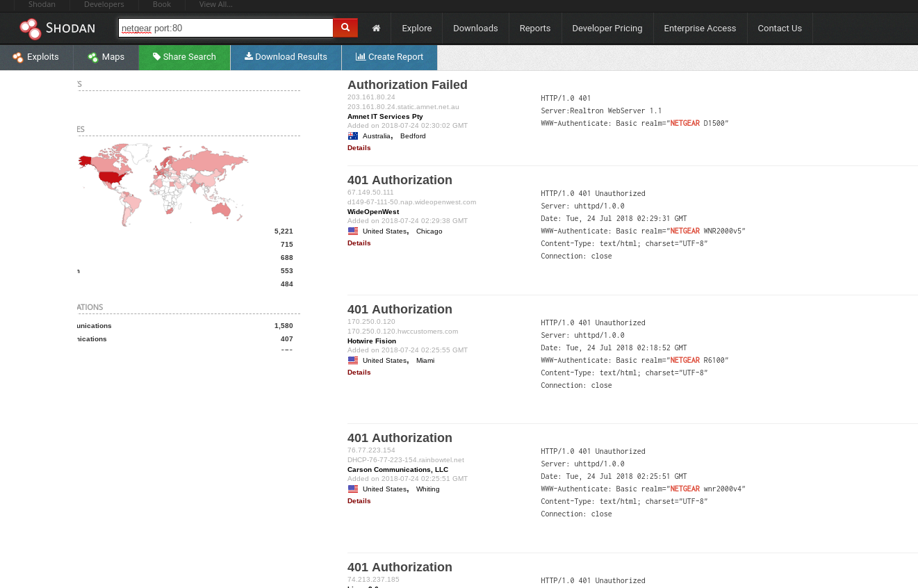Click IP address 67.149.50.111
918x588 pixels.
(370, 193)
